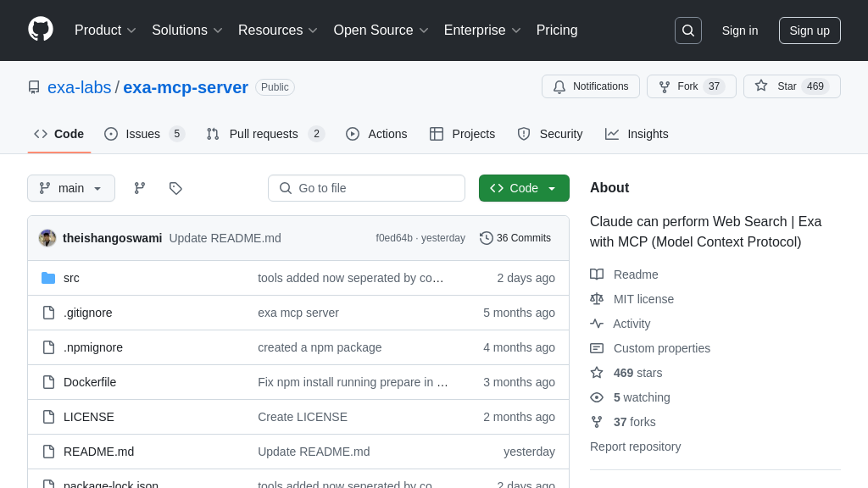Click the Go to file search field
This screenshot has width=868, height=488.
(366, 188)
